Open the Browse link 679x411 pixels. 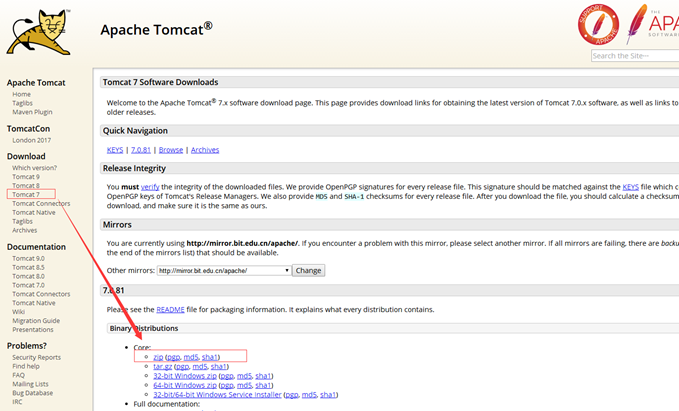coord(171,150)
